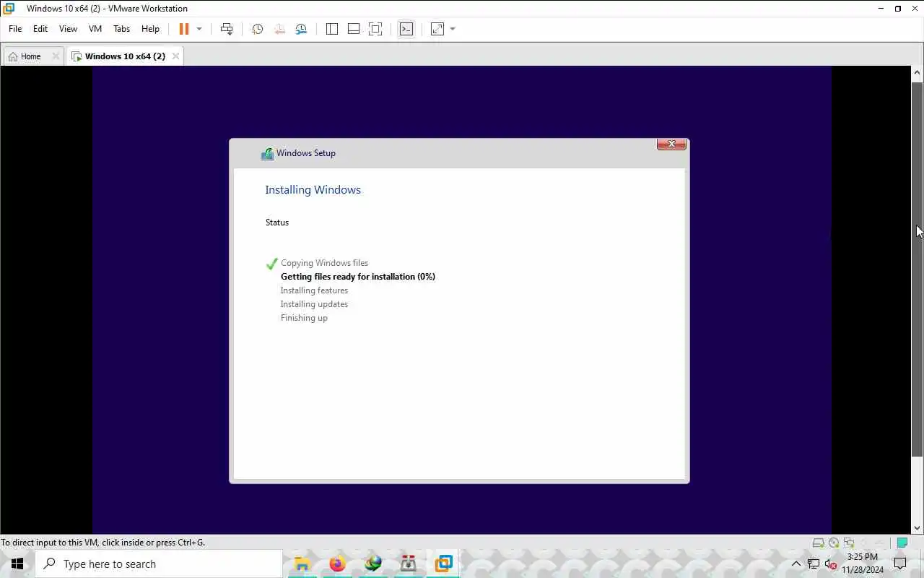Open the Windows Start menu
Screen dimensions: 924x578
[x=17, y=564]
